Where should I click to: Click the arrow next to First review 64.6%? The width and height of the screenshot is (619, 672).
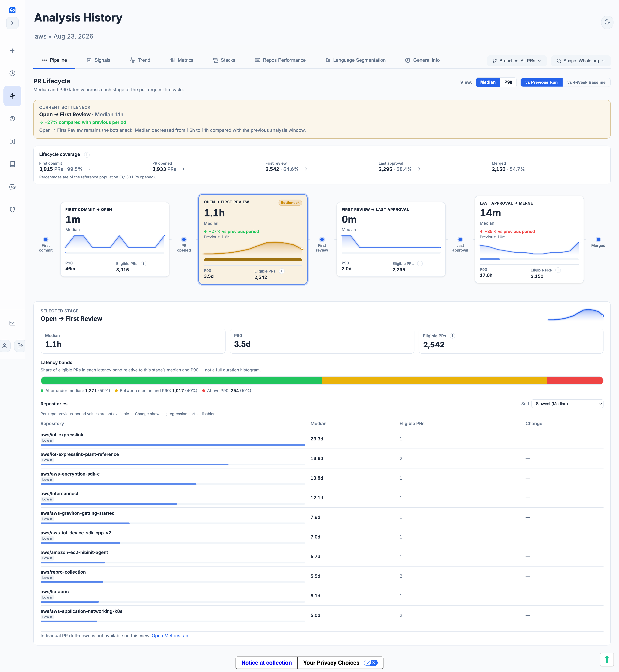click(305, 169)
